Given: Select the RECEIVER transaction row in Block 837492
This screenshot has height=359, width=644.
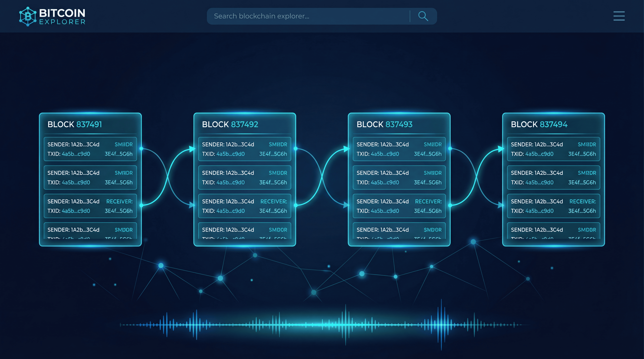Looking at the screenshot, I should coord(244,206).
